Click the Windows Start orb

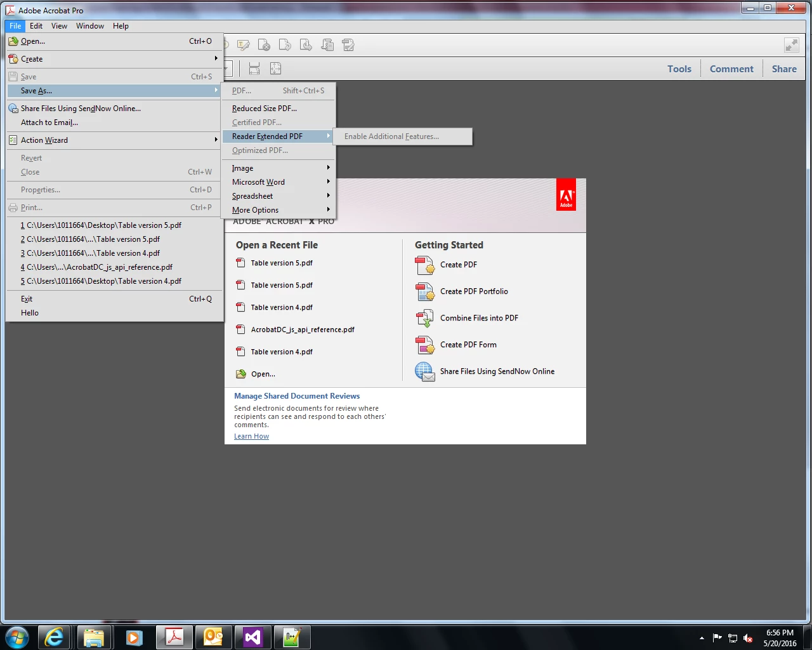tap(17, 637)
